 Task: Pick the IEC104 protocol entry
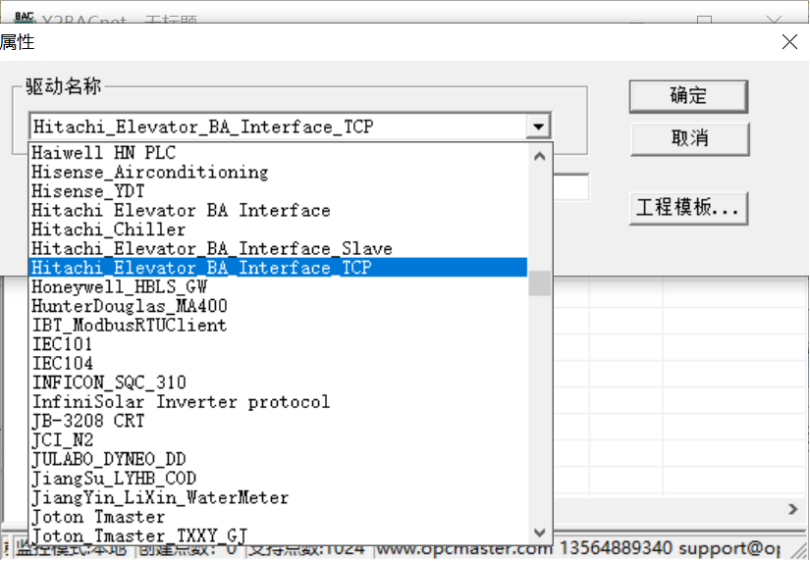click(x=278, y=363)
